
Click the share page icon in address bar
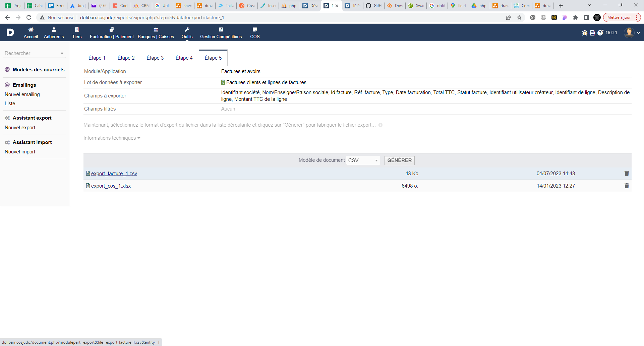click(x=509, y=17)
